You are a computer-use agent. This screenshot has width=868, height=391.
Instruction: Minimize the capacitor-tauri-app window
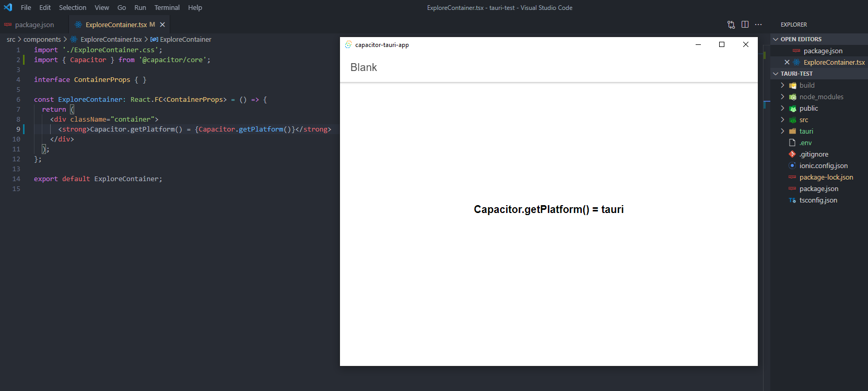pos(698,45)
